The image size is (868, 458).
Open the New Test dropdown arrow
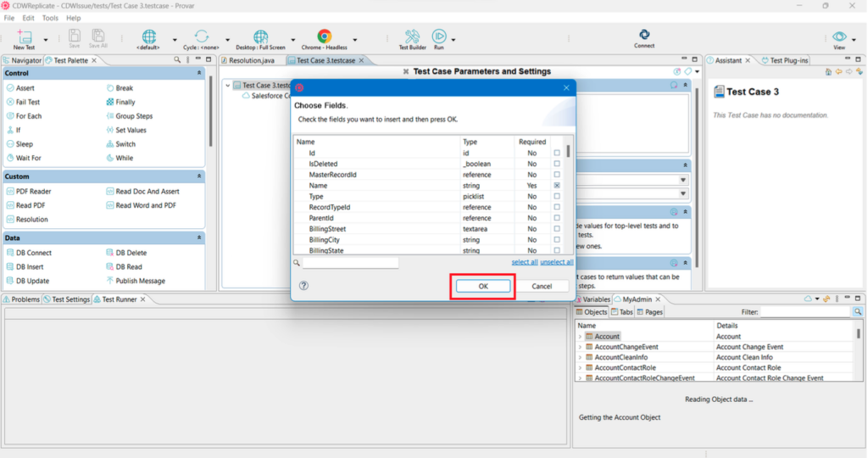coord(46,40)
